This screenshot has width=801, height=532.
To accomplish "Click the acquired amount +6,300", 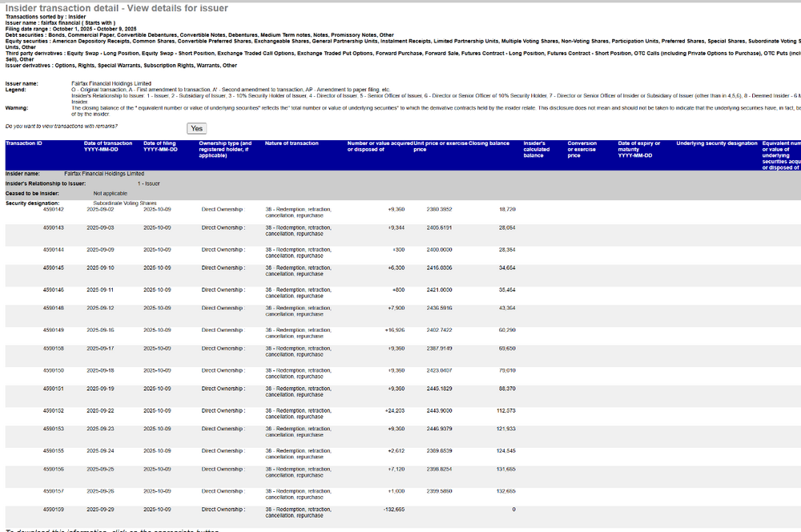I will (x=396, y=268).
